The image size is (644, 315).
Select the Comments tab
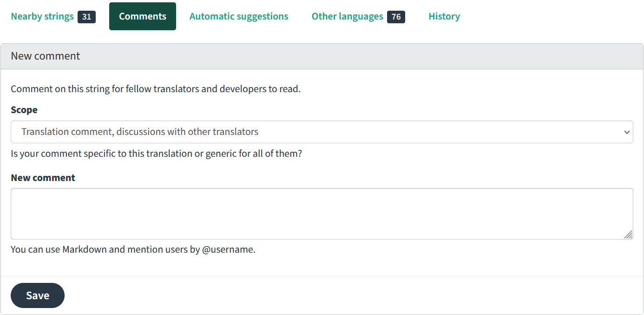142,16
